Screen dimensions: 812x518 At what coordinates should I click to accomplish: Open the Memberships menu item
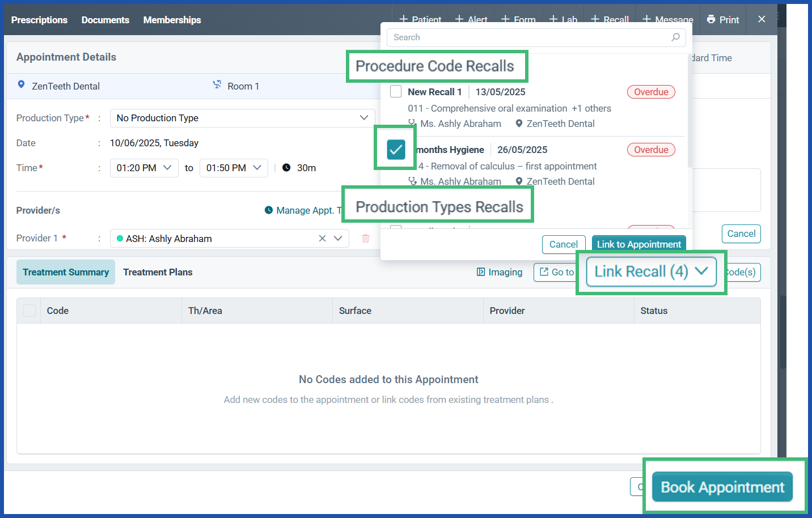click(172, 19)
